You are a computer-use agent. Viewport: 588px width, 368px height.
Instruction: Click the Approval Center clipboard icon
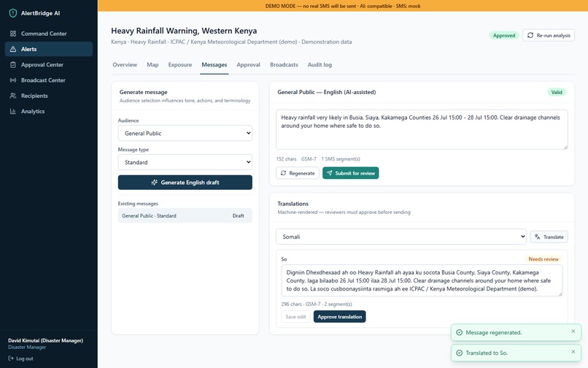point(13,64)
